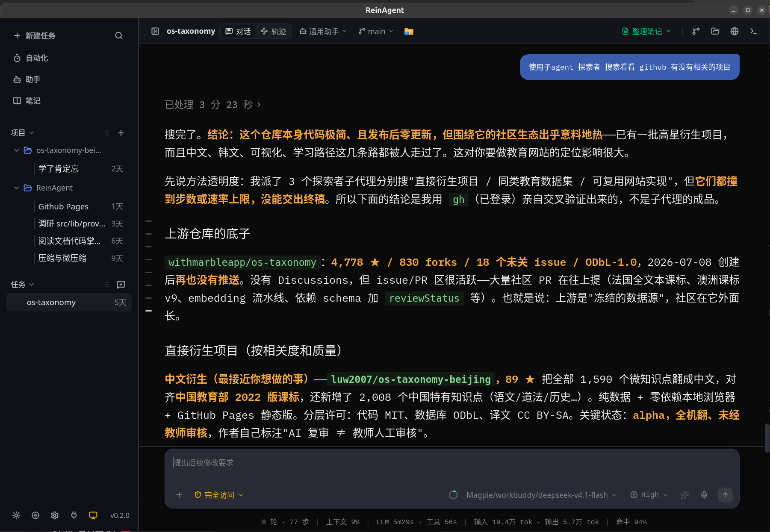Click the 提出后续修改要求 input field
This screenshot has width=770, height=532.
click(452, 463)
